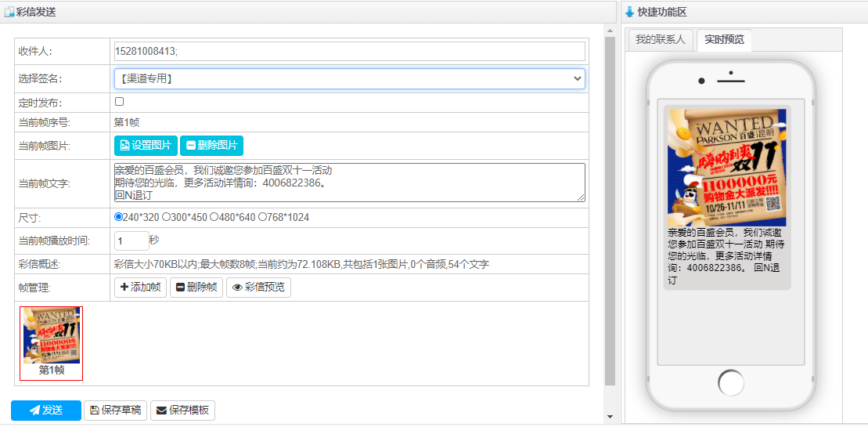Enable the 定时发布 scheduled publish checkbox
868x427 pixels.
click(120, 102)
